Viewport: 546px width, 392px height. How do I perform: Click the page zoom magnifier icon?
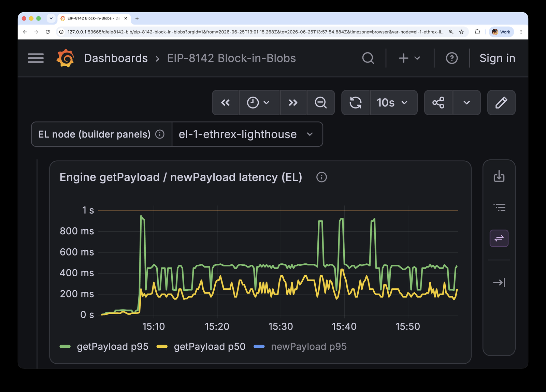point(451,32)
